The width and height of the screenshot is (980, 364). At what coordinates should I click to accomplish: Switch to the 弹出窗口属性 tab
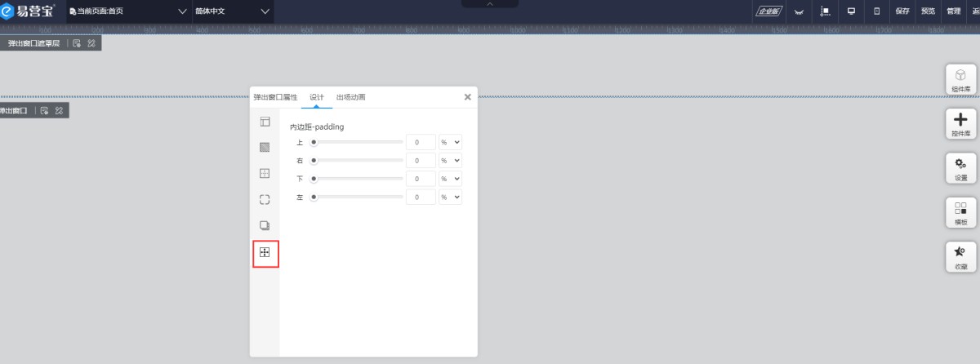tap(275, 97)
